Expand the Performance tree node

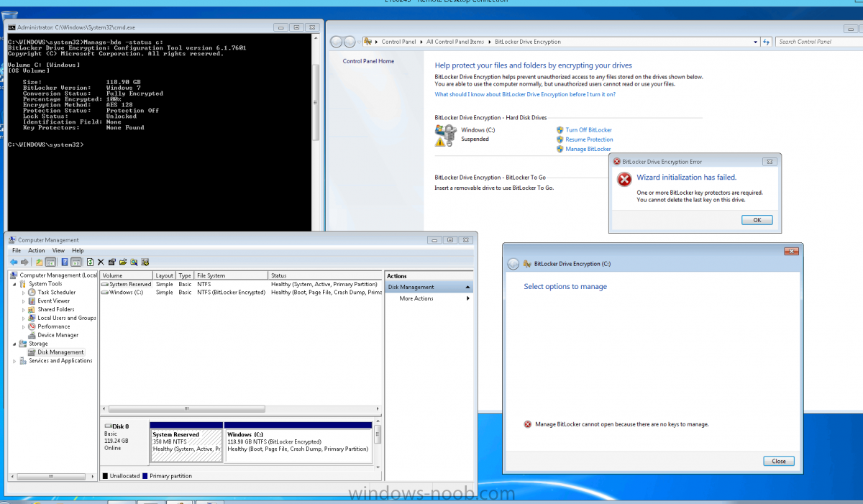click(x=23, y=326)
